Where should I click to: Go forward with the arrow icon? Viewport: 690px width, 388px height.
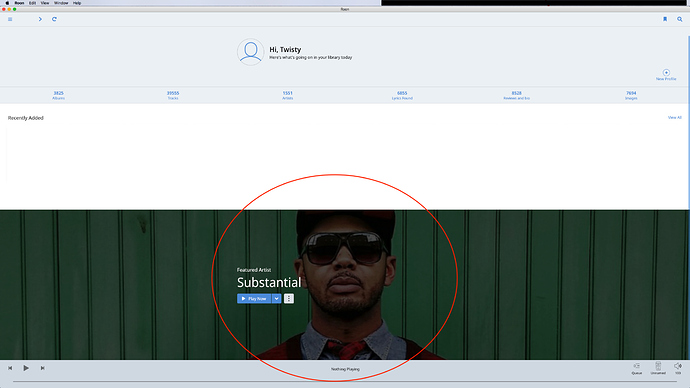click(x=40, y=19)
